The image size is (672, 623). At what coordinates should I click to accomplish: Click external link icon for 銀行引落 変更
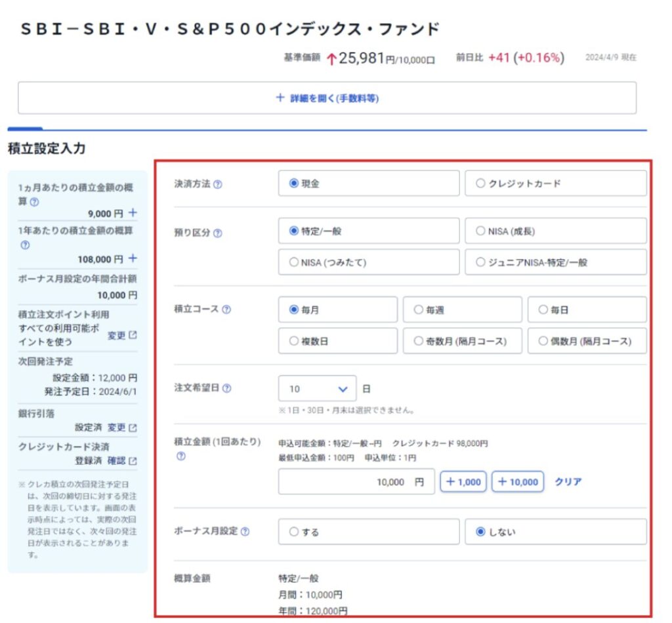(x=133, y=428)
